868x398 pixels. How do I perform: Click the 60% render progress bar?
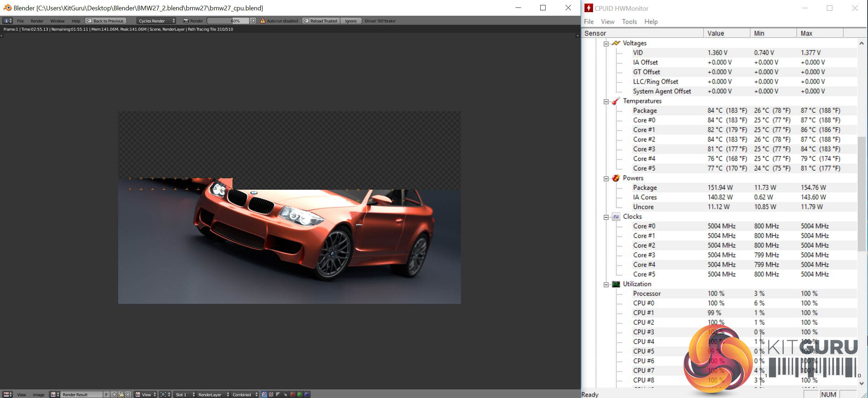(228, 21)
